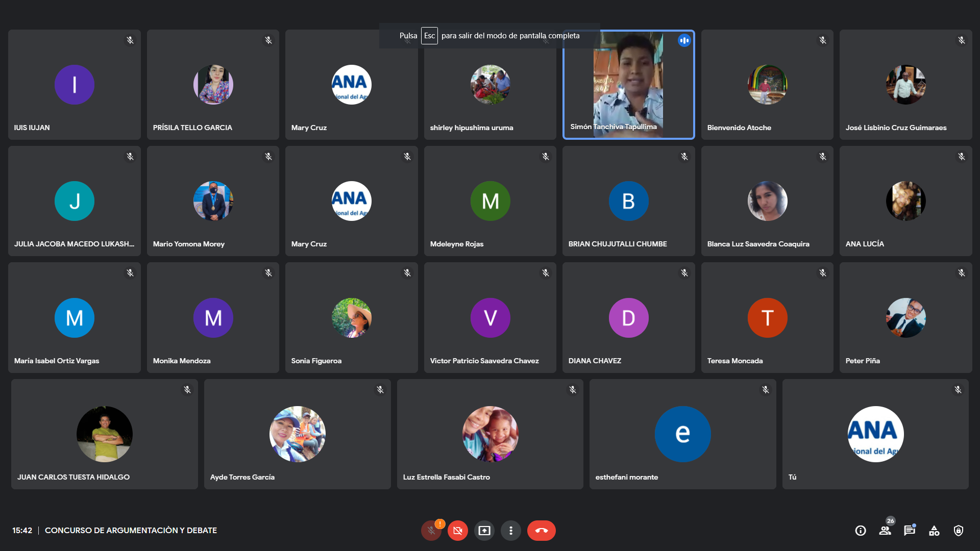Viewport: 980px width, 551px height.
Task: Turn on the camera button
Action: (x=458, y=531)
